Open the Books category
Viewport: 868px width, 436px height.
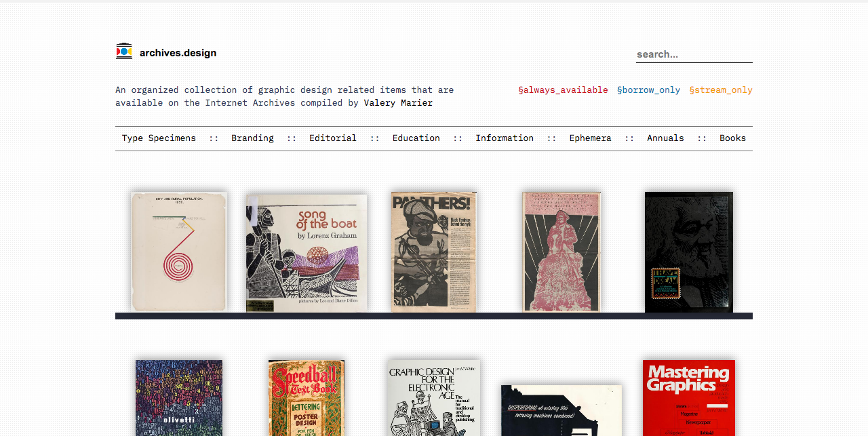(732, 138)
